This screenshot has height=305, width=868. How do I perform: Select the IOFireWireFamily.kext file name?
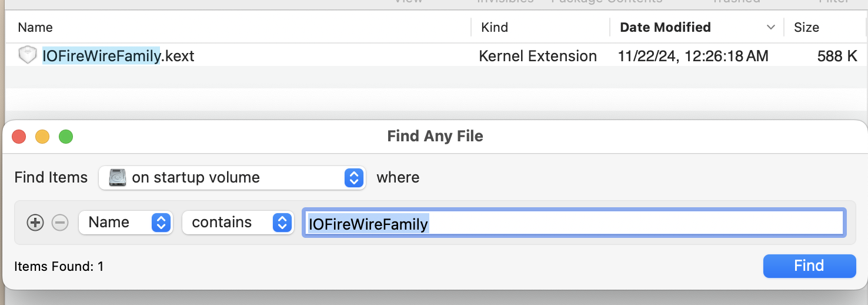tap(118, 56)
